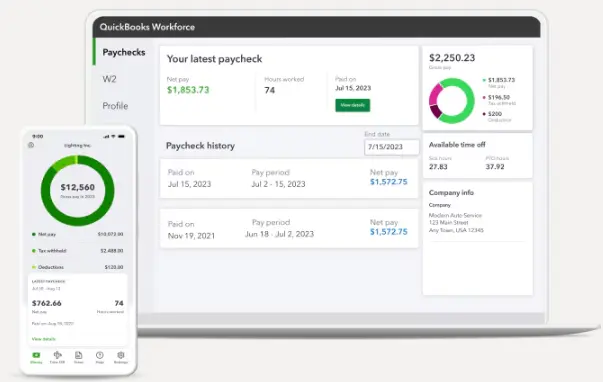Click the $2,250.23 gross pay amount
This screenshot has width=603, height=382.
point(452,58)
